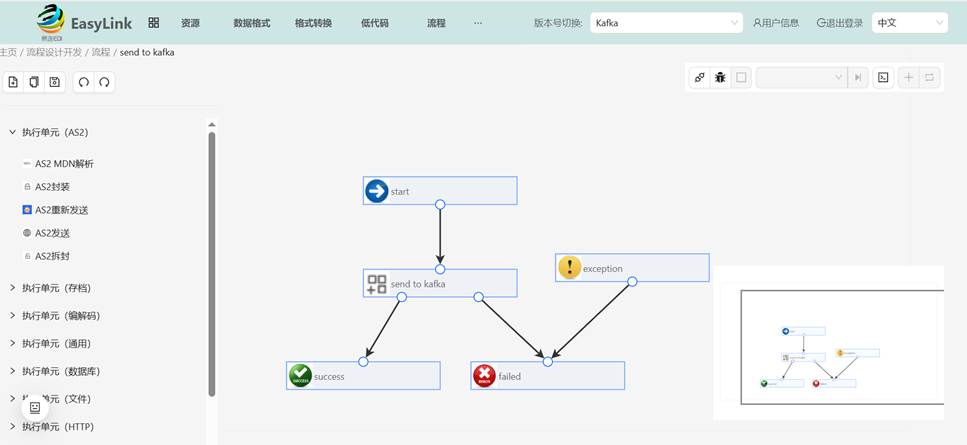Click the 用户信息 link
Viewport: 967px width, 445px height.
point(776,22)
